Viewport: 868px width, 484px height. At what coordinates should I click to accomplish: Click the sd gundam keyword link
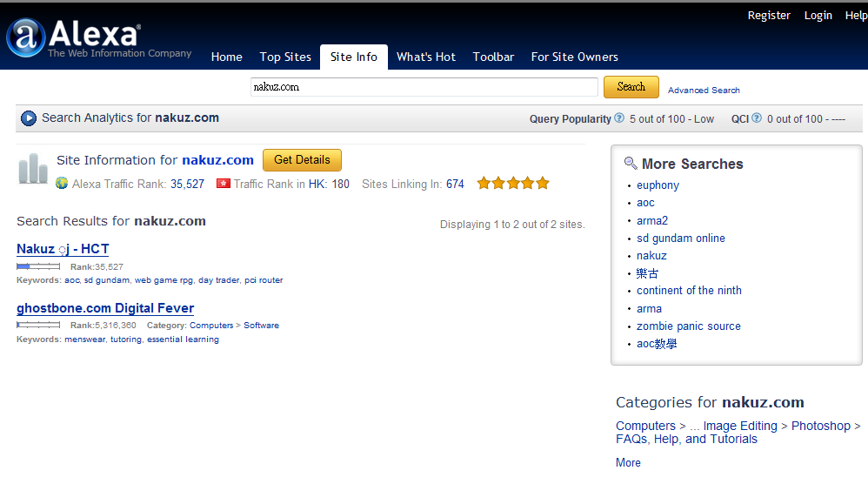coord(107,280)
